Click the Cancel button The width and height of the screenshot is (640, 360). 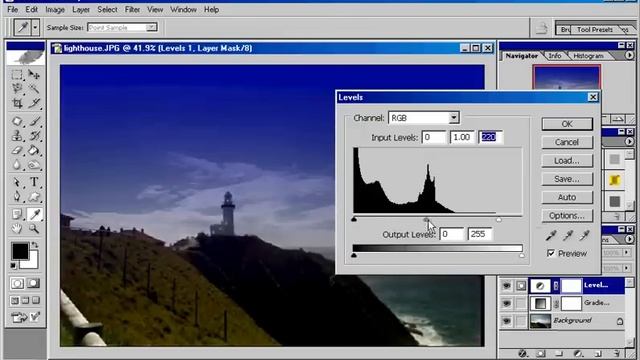pos(567,142)
